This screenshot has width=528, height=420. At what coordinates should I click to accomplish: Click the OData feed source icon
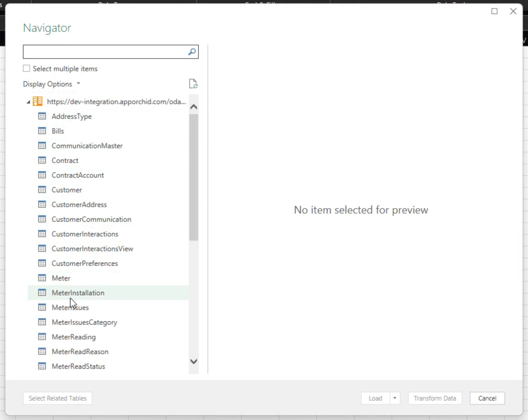38,101
